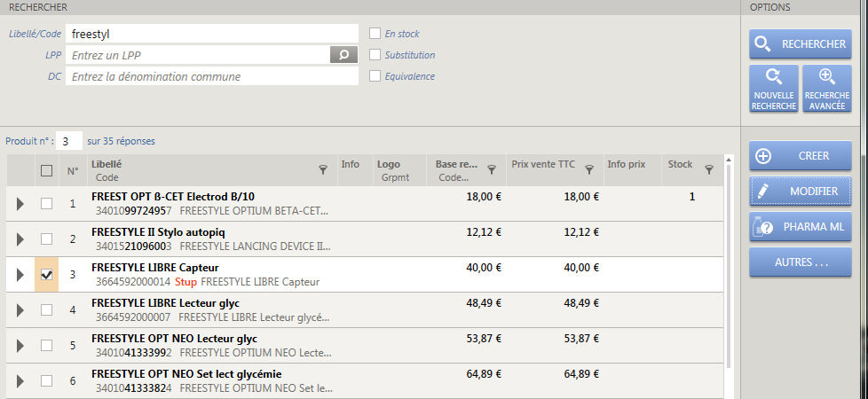This screenshot has height=399, width=868.
Task: Click the sur 35 réponses text
Action: coord(122,141)
